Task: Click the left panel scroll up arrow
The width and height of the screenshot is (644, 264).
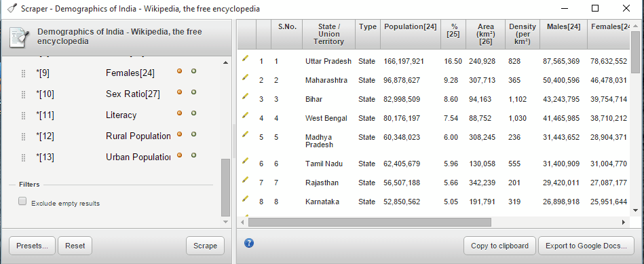Action: coord(225,63)
